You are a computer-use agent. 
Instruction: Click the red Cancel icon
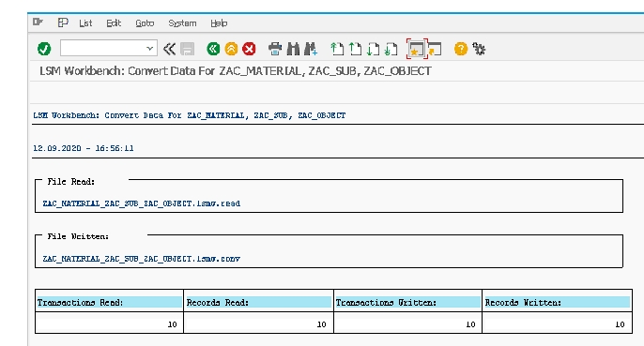[249, 49]
